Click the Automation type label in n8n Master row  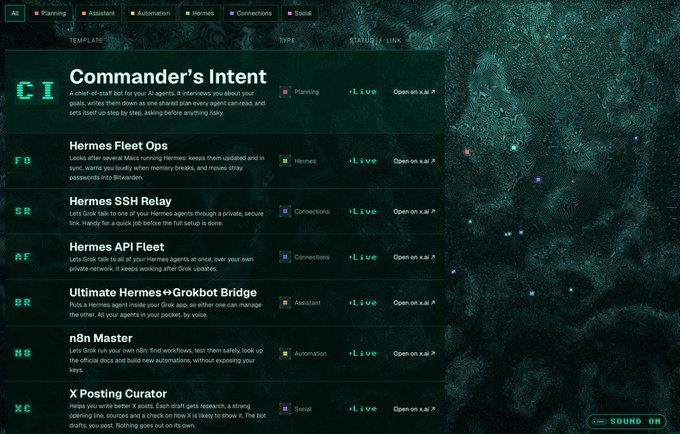coord(310,353)
